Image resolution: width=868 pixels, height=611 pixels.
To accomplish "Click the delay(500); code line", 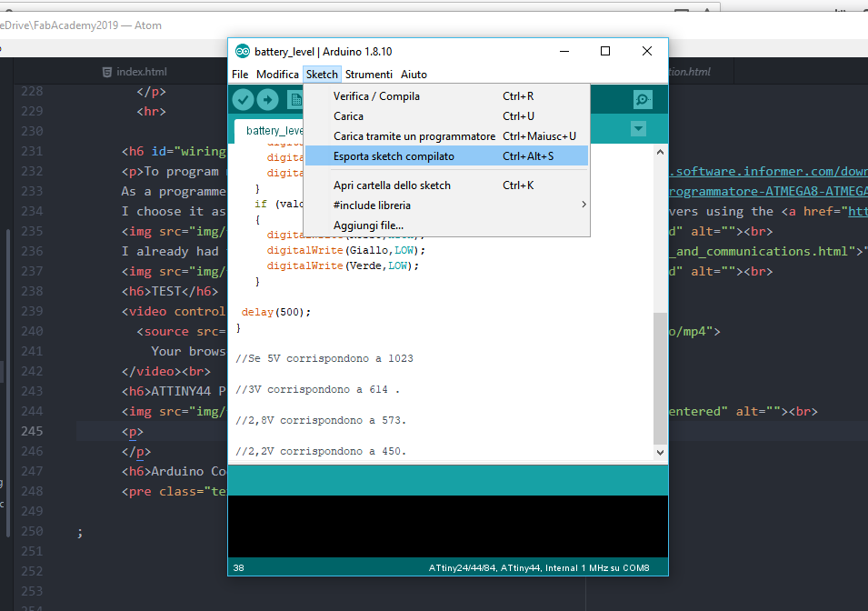I will coord(275,312).
